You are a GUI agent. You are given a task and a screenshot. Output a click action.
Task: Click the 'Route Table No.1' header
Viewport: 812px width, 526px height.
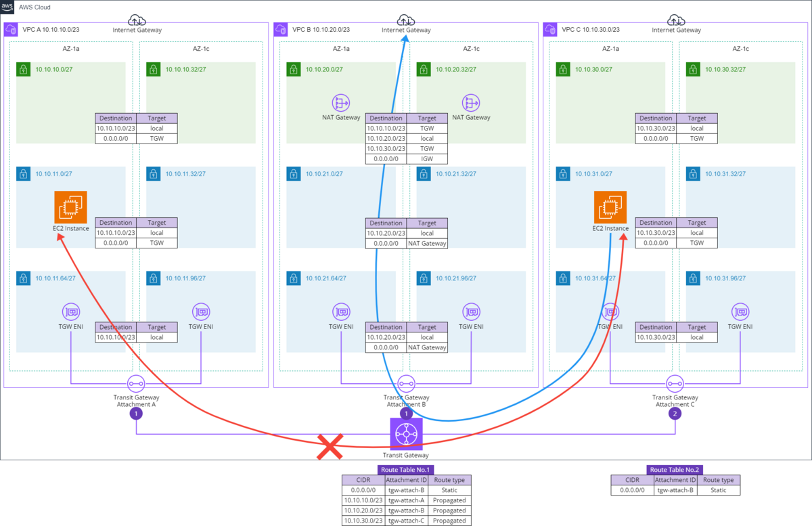406,469
